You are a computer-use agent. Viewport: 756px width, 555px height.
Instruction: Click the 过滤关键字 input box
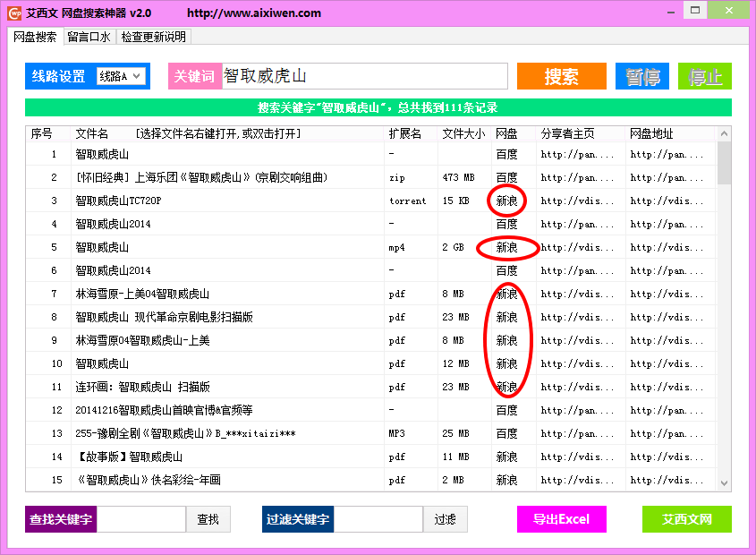click(x=378, y=519)
